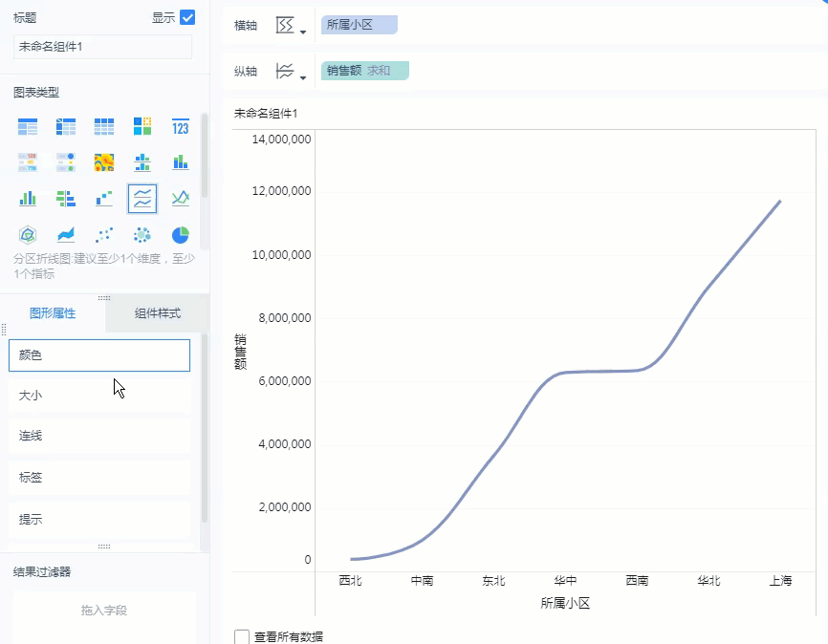Viewport: 828px width, 644px height.
Task: Select the radar chart type
Action: coord(28,234)
